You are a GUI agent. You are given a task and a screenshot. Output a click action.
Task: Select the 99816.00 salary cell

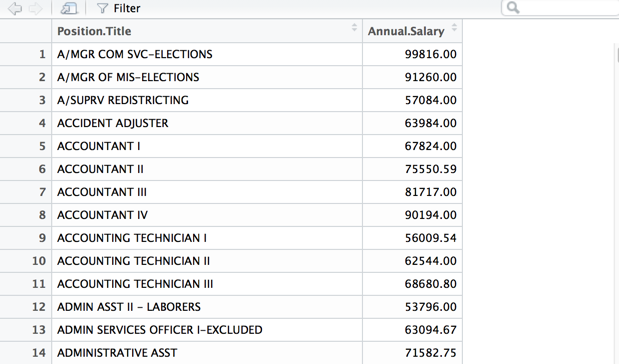[x=413, y=54]
